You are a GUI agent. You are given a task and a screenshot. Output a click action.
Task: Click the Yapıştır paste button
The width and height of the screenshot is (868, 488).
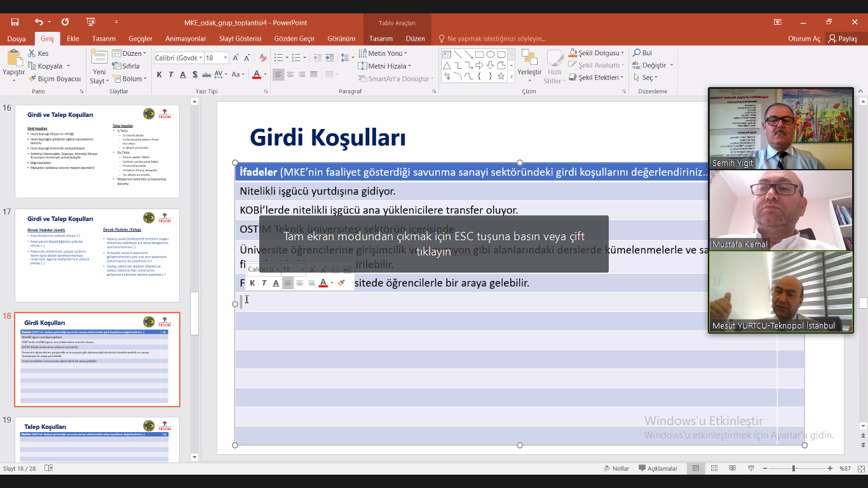tap(13, 66)
